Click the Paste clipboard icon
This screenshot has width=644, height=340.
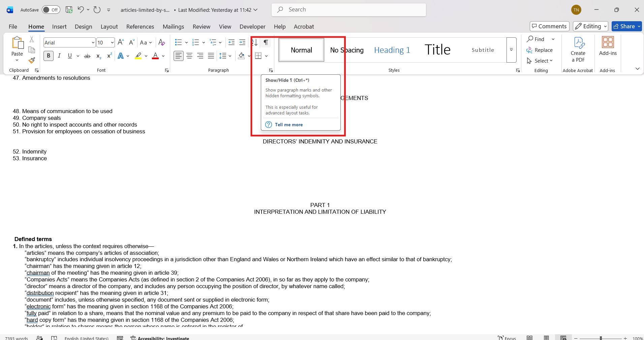[x=17, y=43]
